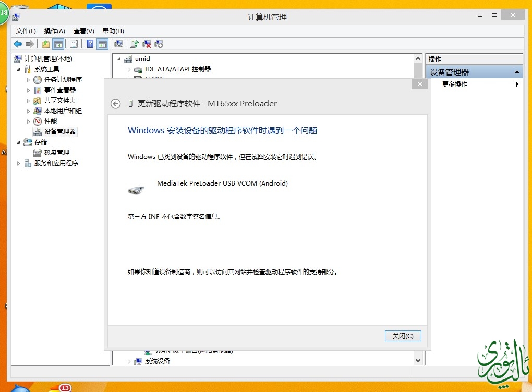Select 性能 tree item
Viewport: 532px width, 392px height.
[x=51, y=121]
